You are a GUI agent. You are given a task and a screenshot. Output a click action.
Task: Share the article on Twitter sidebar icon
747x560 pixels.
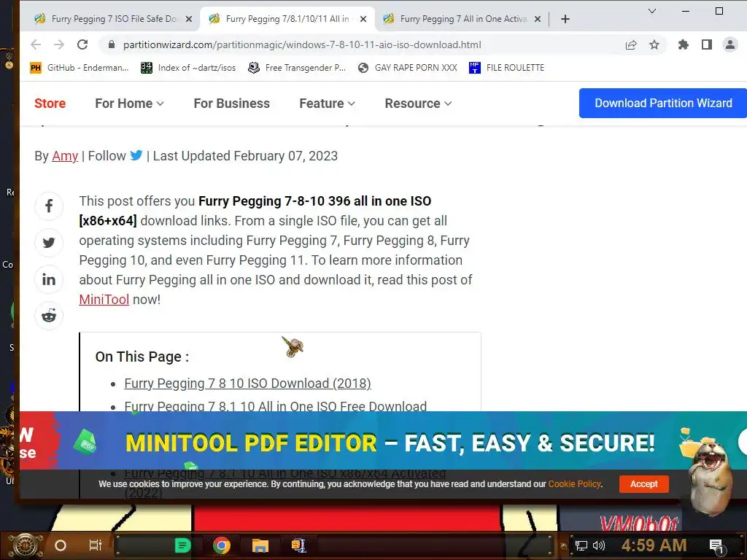point(49,243)
